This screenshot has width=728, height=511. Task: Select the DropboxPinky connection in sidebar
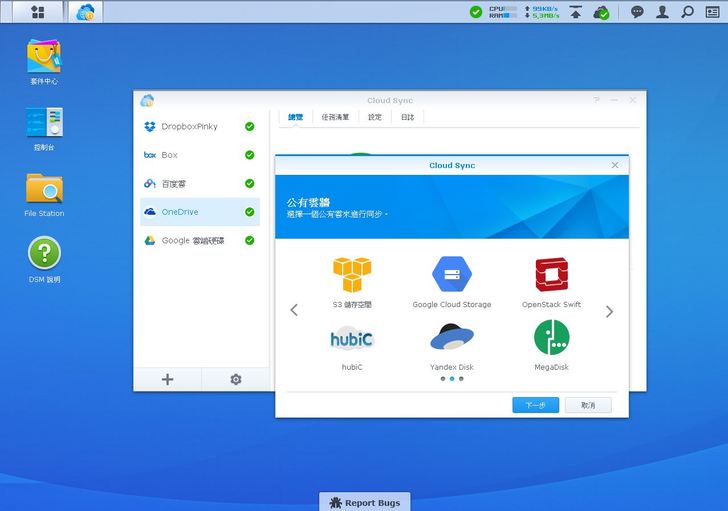[x=189, y=127]
